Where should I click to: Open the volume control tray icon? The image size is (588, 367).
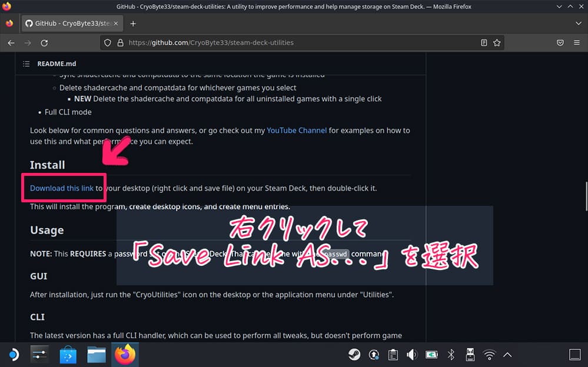(412, 355)
